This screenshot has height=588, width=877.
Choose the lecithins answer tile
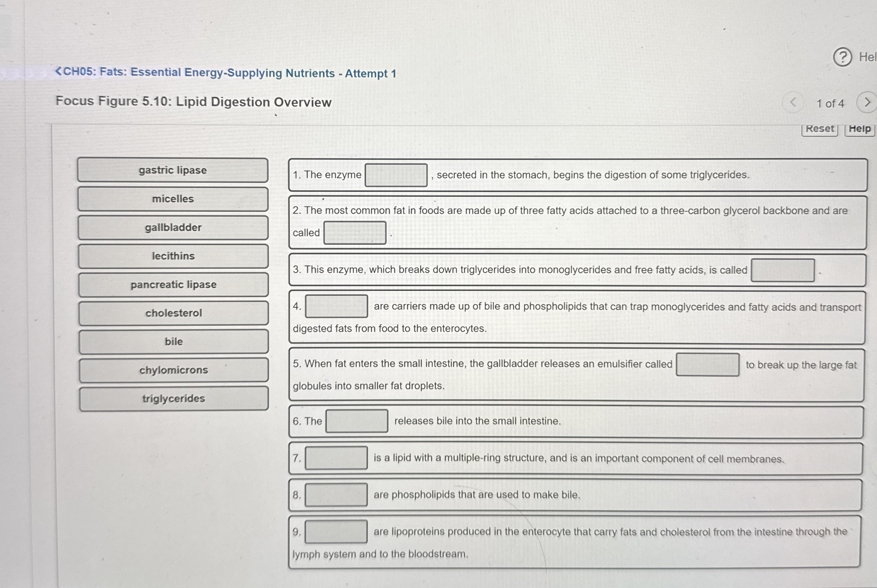click(173, 256)
